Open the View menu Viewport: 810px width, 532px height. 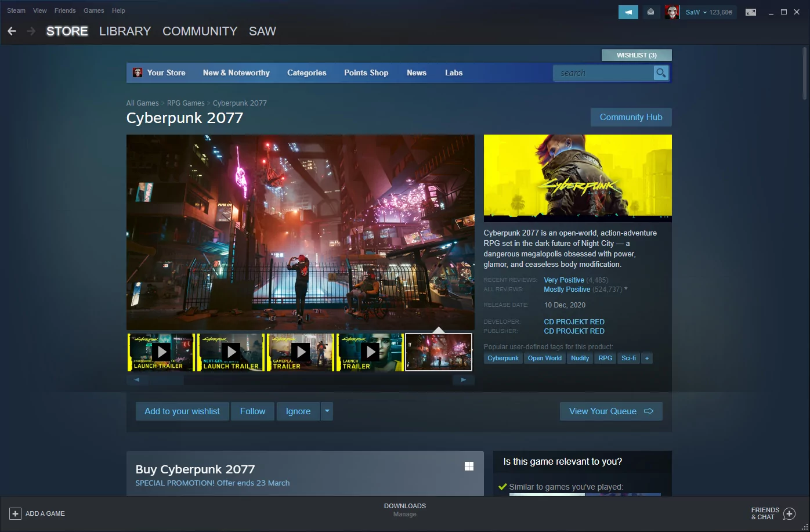40,10
